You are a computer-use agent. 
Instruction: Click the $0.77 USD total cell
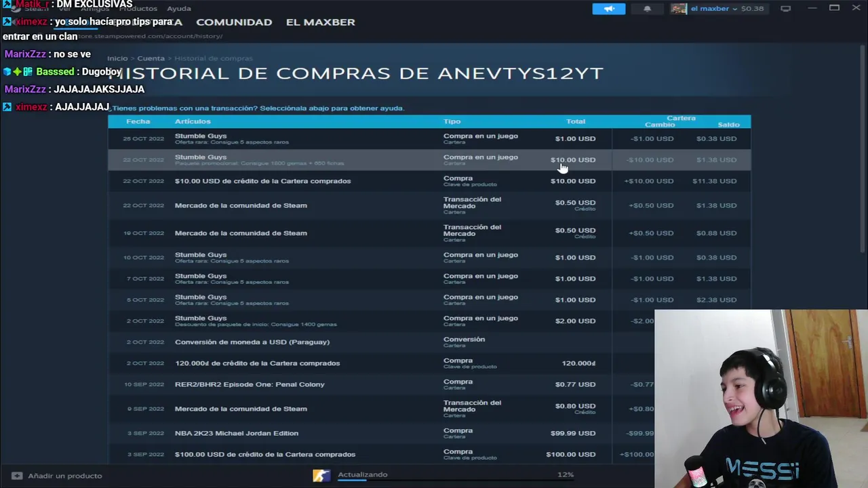(x=575, y=384)
